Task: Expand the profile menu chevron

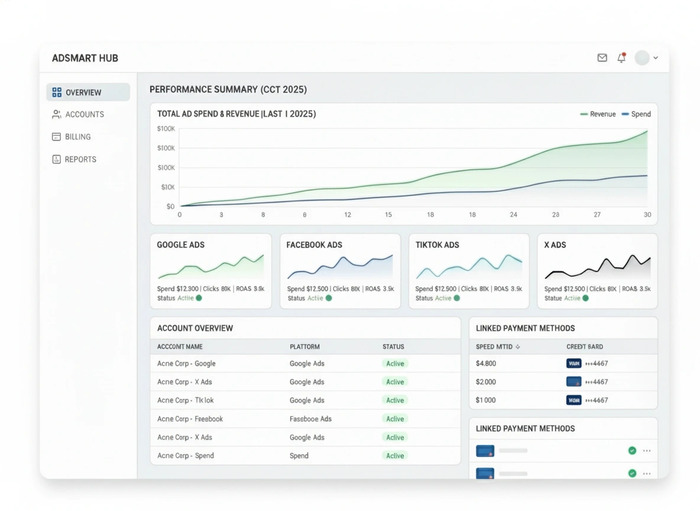Action: [656, 58]
